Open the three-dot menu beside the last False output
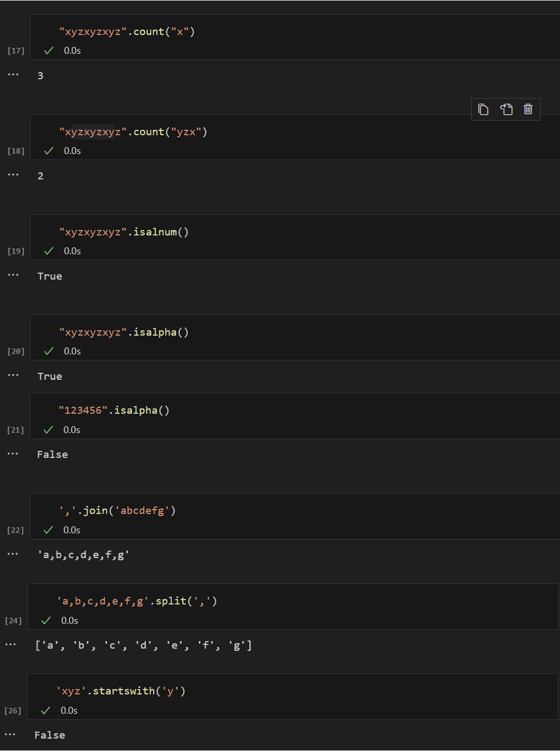This screenshot has height=751, width=560. [10, 735]
